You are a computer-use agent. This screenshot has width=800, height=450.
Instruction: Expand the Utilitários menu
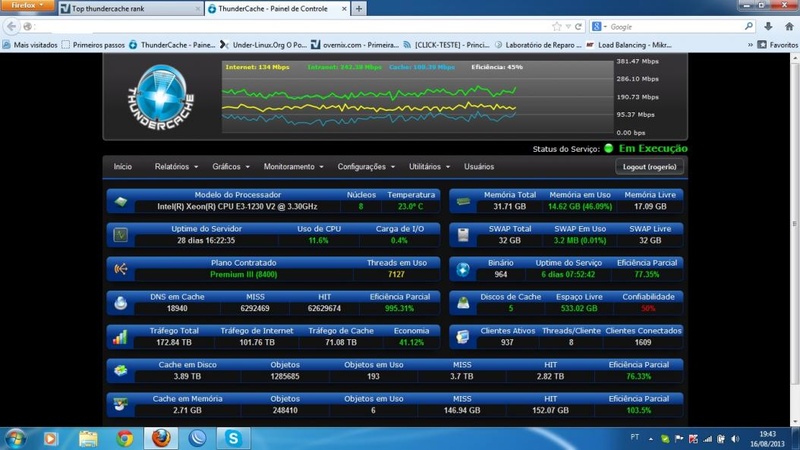coord(429,167)
